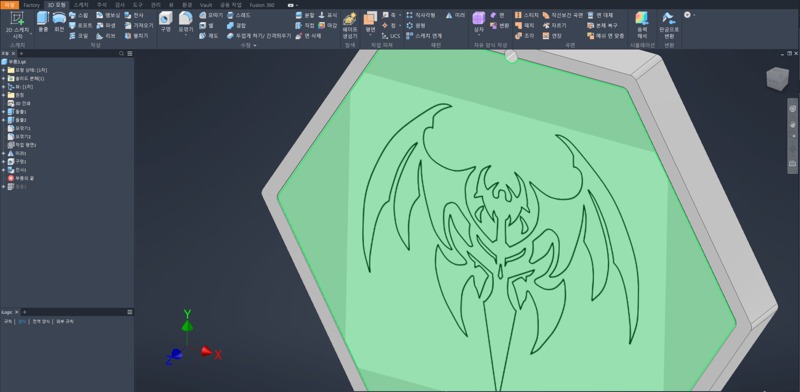
Task: Expand the 솔리드 본체(1) tree node
Action: [x=4, y=79]
